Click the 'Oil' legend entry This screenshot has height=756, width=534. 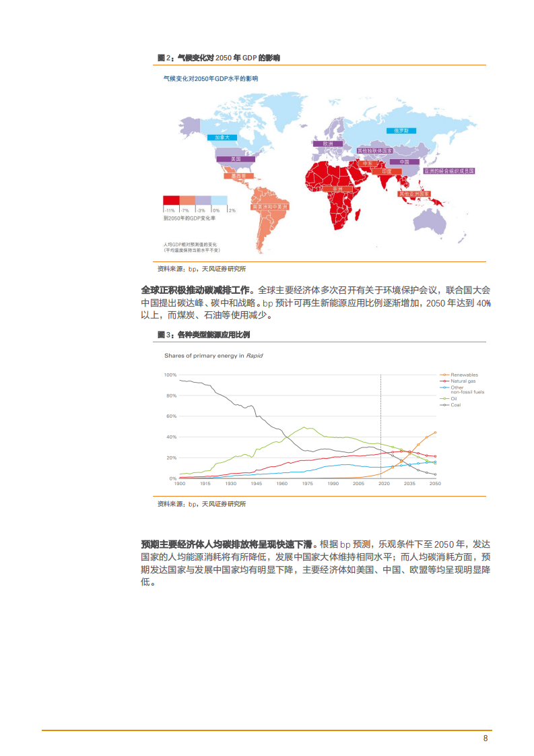[x=448, y=399]
